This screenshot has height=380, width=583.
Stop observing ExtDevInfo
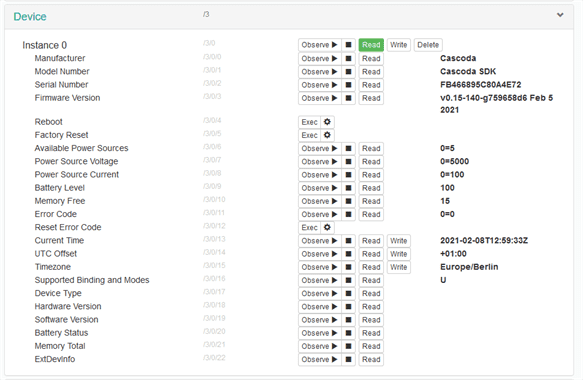(348, 360)
